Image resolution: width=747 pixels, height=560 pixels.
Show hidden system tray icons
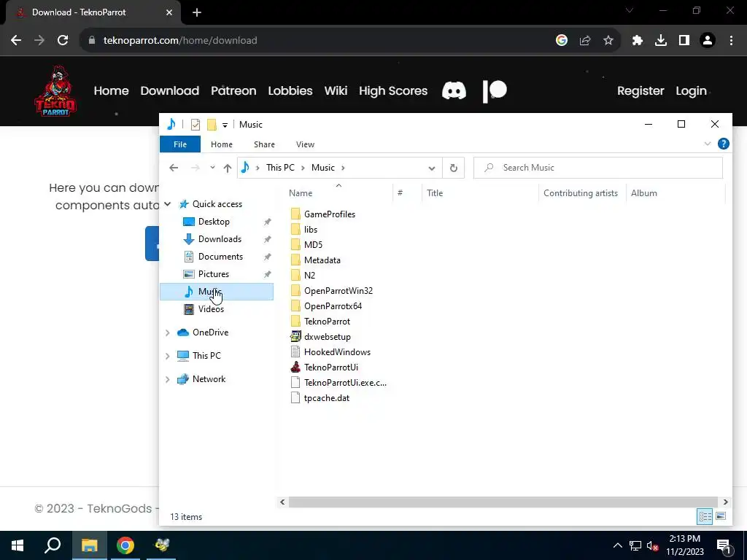[x=617, y=545]
